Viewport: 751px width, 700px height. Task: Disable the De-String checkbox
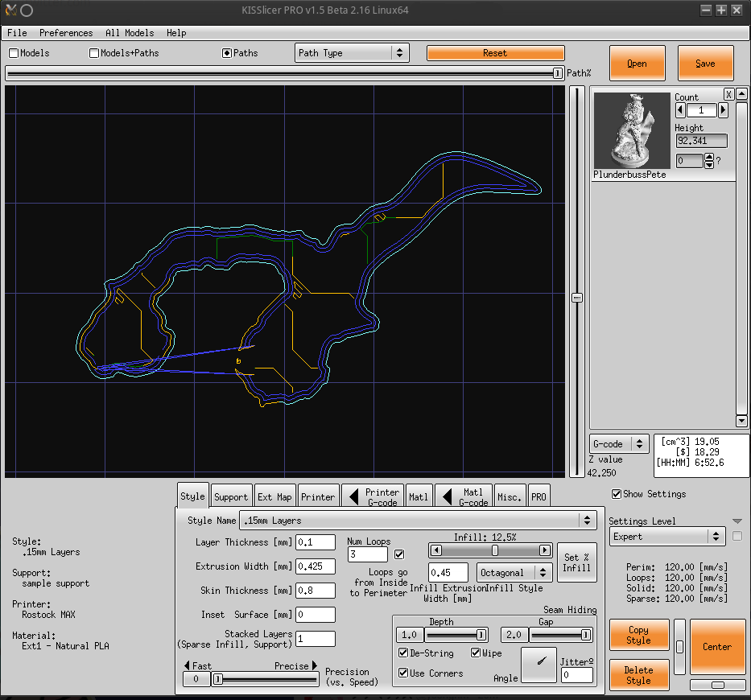[x=403, y=653]
